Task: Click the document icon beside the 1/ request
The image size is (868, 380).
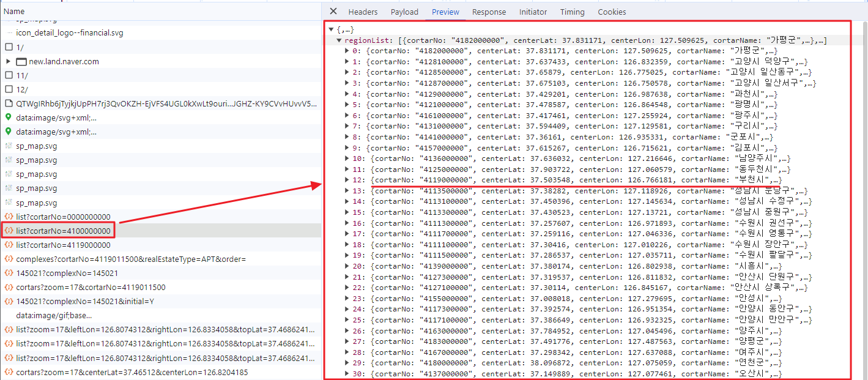Action: click(9, 47)
